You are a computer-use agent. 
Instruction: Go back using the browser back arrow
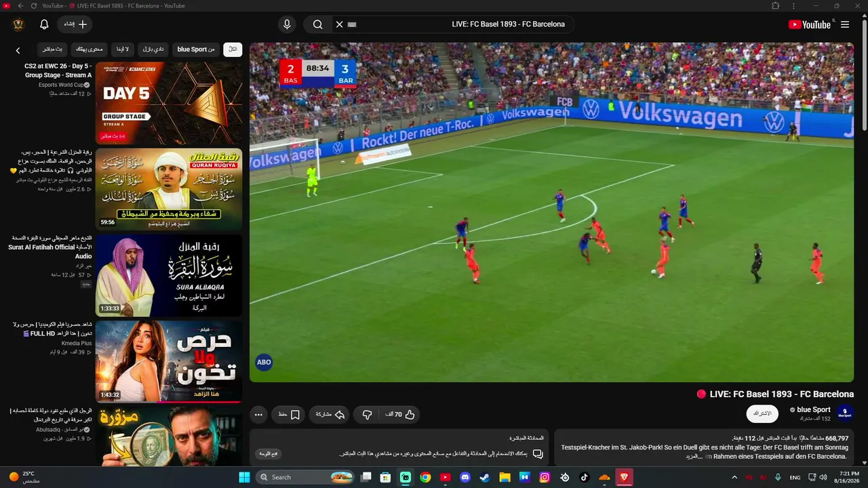pos(20,6)
